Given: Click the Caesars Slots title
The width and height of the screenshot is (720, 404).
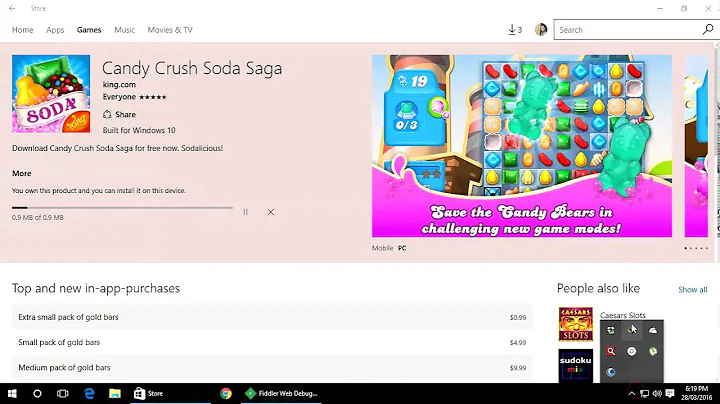Looking at the screenshot, I should coord(623,315).
